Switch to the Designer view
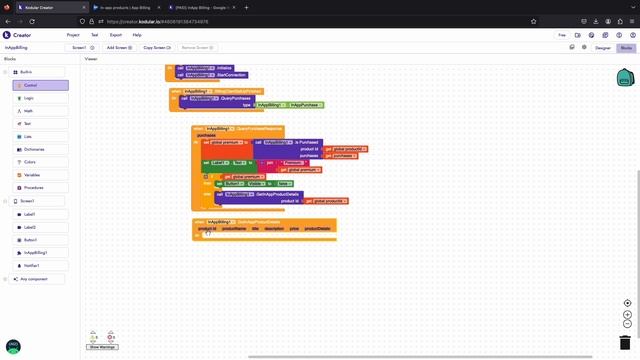 pos(602,48)
